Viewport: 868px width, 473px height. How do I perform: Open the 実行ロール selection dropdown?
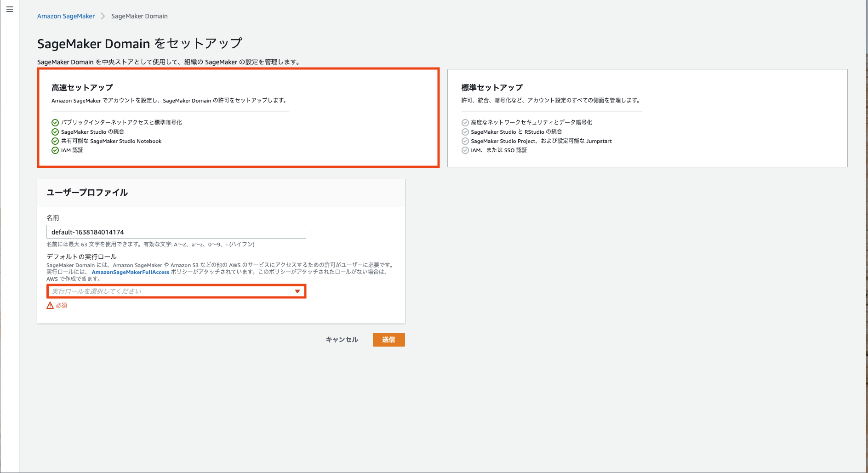(176, 291)
